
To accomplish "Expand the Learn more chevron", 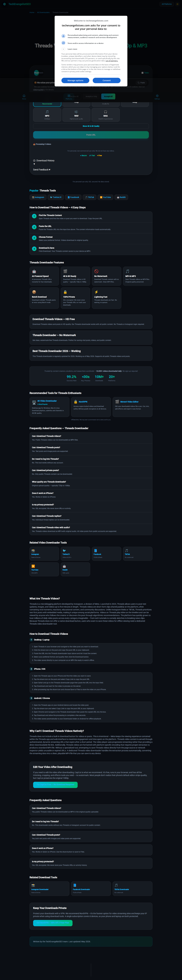I will click(x=63, y=49).
